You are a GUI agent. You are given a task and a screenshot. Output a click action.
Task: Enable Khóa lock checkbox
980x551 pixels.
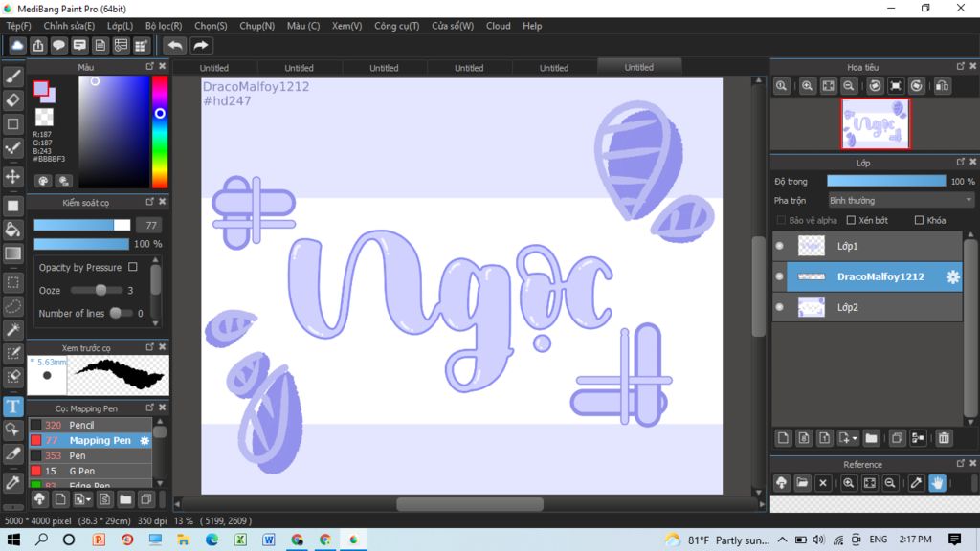919,220
